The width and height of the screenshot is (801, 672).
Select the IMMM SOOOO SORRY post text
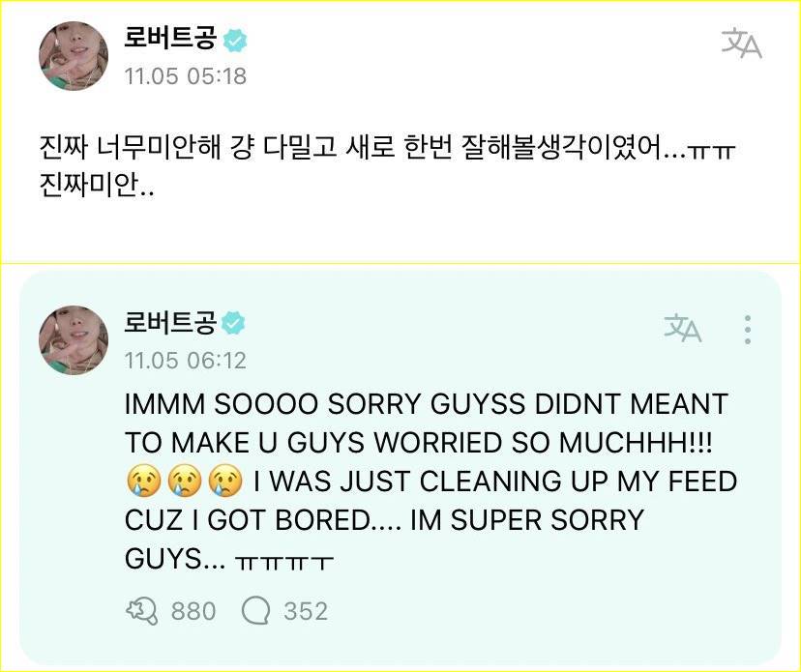pos(430,482)
